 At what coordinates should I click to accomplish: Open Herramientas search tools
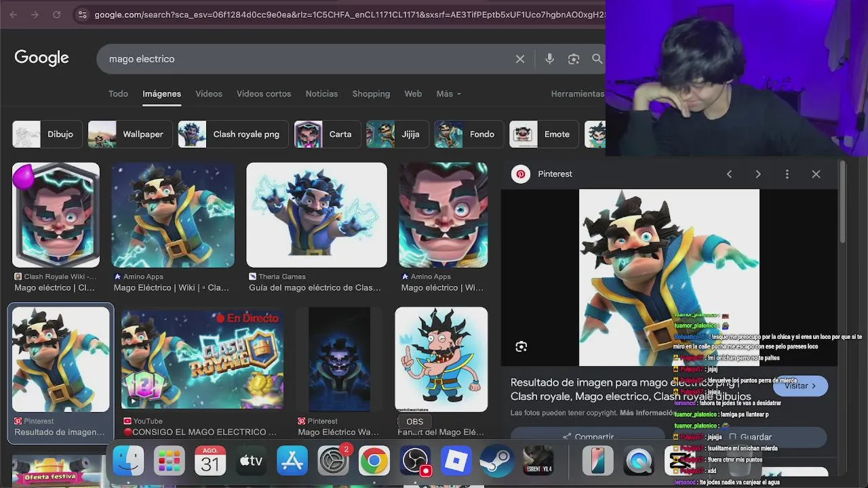pyautogui.click(x=577, y=94)
